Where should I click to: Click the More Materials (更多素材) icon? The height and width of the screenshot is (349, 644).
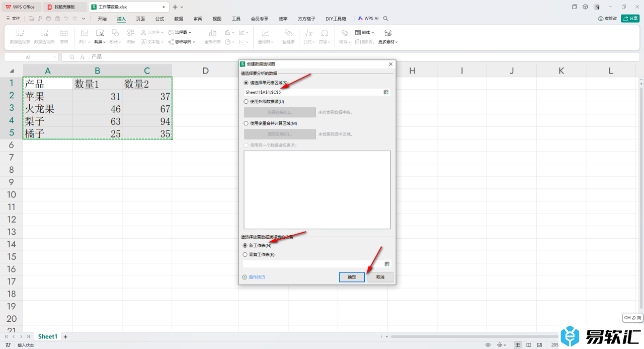(388, 33)
